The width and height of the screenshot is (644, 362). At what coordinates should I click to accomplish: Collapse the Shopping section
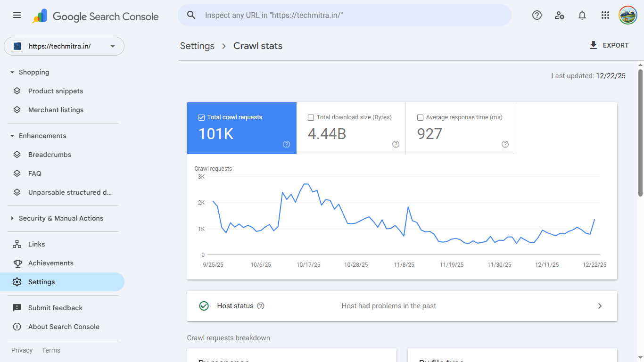(12, 72)
